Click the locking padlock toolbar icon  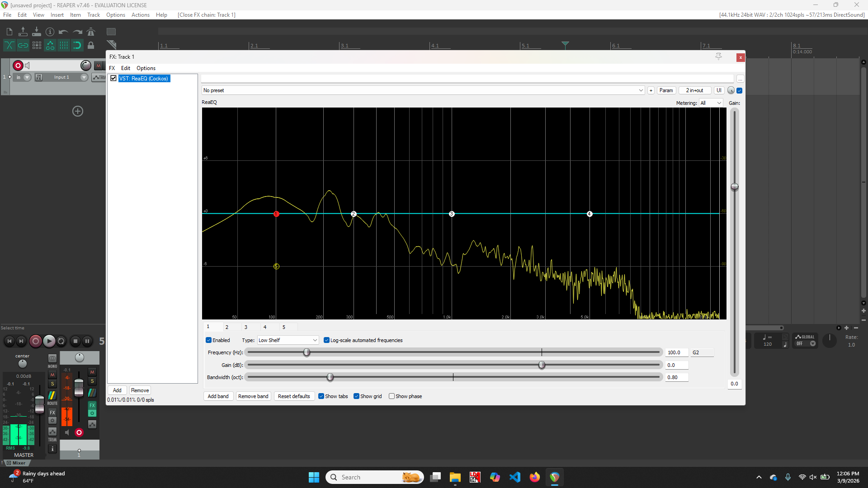[x=91, y=45]
